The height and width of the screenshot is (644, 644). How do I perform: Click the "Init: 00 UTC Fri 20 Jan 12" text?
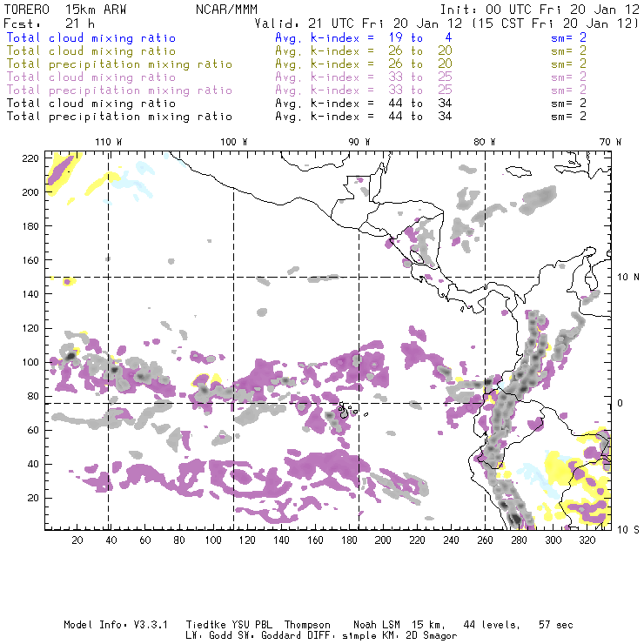pos(540,10)
